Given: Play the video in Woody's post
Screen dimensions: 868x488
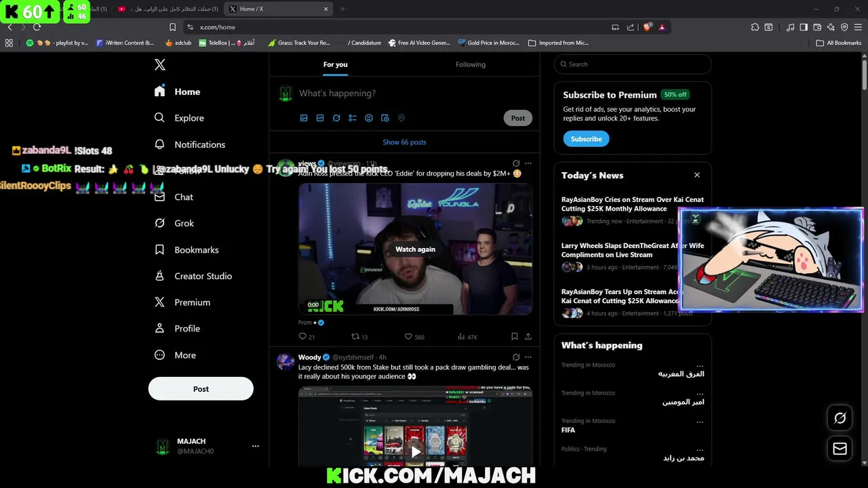Looking at the screenshot, I should [x=416, y=451].
